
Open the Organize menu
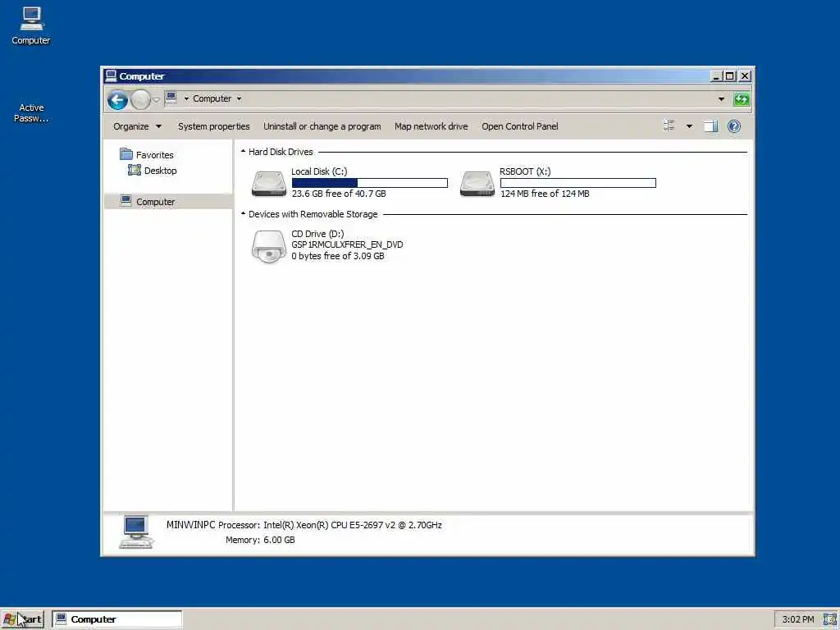(137, 126)
